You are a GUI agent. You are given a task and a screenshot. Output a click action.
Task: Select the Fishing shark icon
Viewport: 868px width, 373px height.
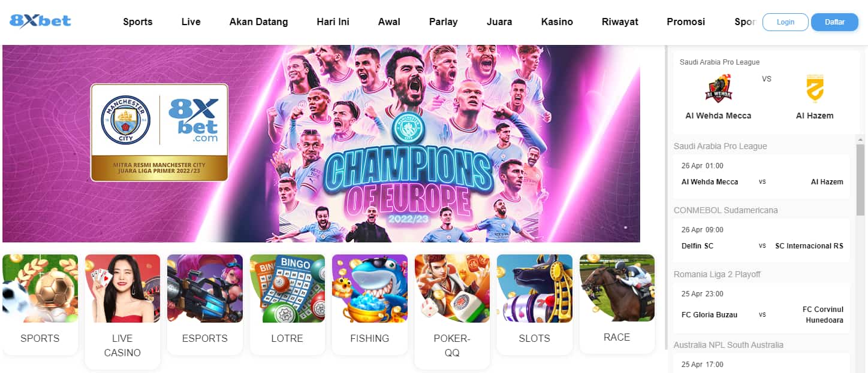click(x=370, y=289)
